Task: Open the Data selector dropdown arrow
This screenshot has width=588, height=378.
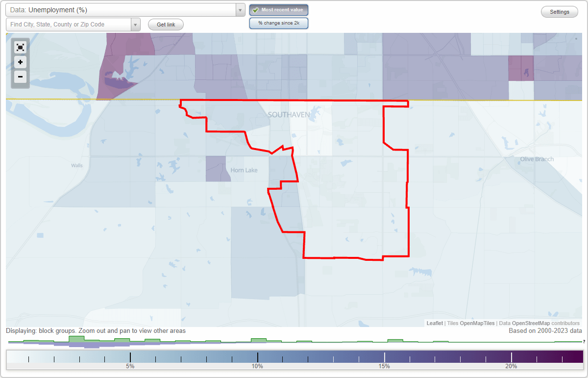Action: pyautogui.click(x=239, y=10)
